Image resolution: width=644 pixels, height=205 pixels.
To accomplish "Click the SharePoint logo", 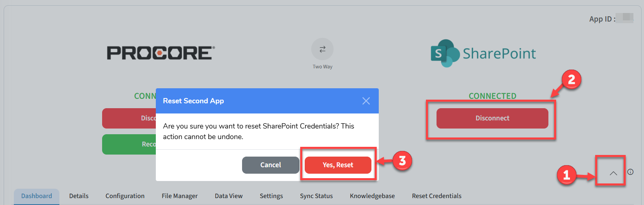I will 483,53.
